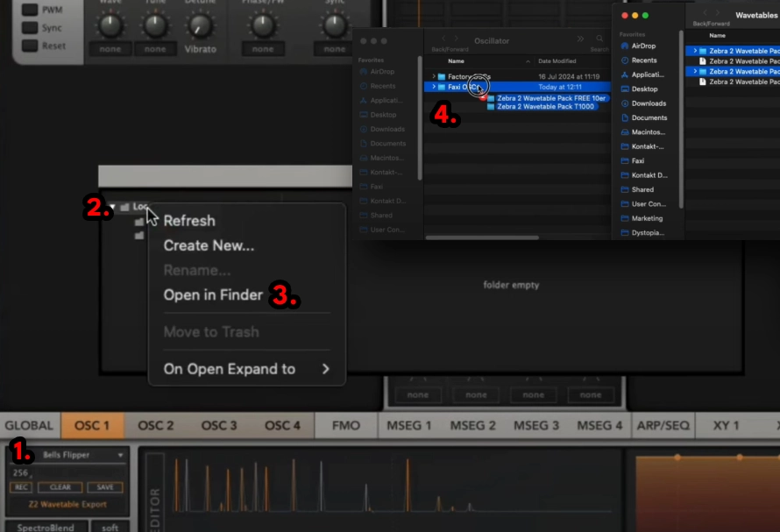
Task: Click the AirDrop icon in Wavetables sidebar
Action: (624, 46)
